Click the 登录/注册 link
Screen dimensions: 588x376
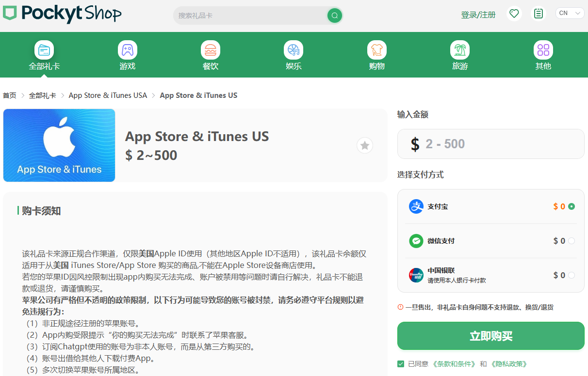pyautogui.click(x=478, y=15)
